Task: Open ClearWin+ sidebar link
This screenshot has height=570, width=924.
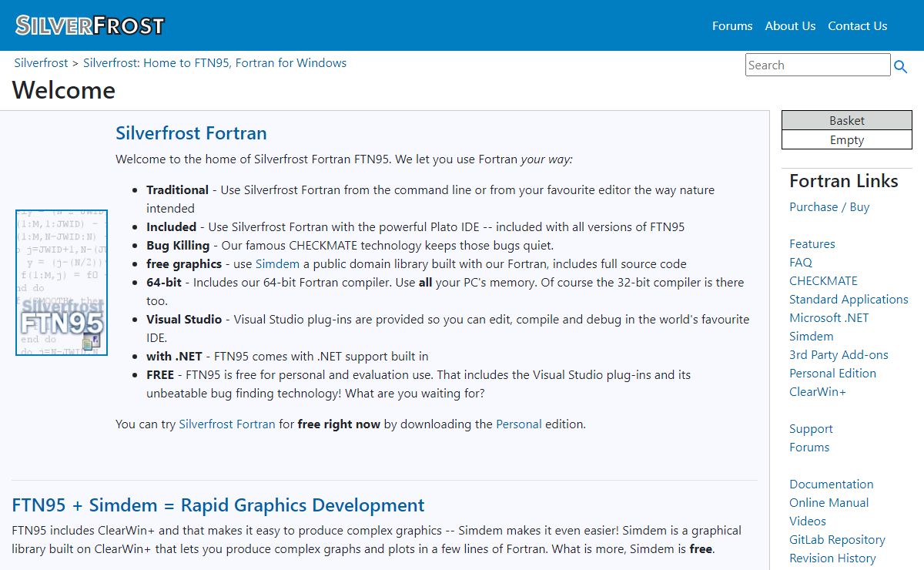Action: (818, 391)
